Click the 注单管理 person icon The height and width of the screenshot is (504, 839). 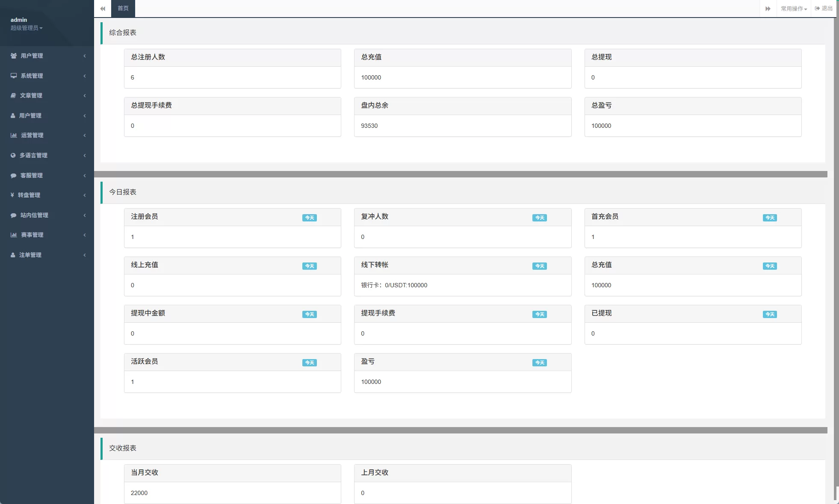pyautogui.click(x=13, y=255)
